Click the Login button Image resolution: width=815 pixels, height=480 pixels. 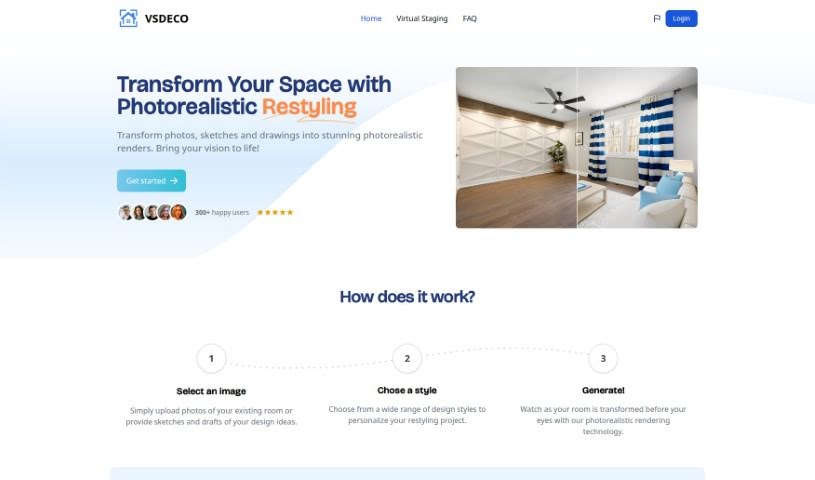tap(681, 18)
